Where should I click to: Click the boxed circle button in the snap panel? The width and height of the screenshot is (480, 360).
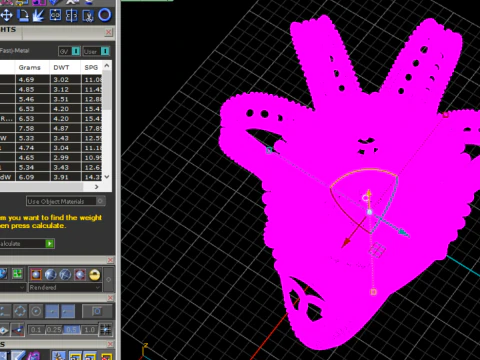coord(97,311)
